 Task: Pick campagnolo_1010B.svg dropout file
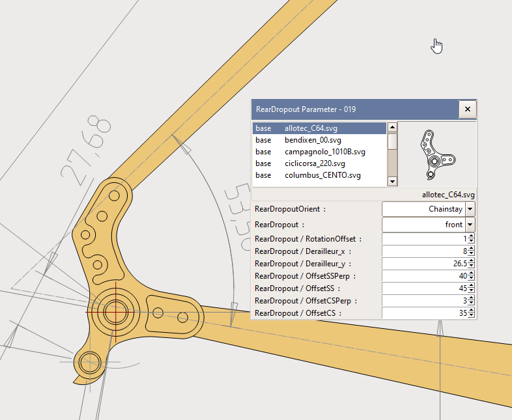324,152
